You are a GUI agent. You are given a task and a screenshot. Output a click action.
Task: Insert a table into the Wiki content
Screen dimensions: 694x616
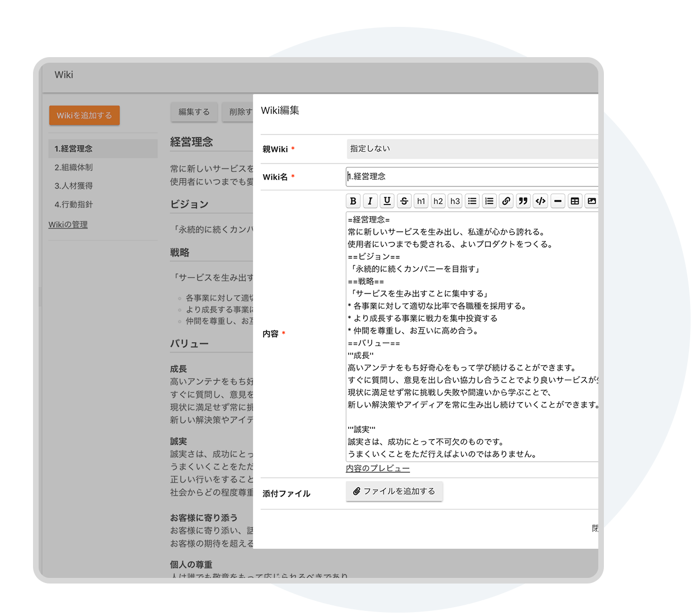[575, 200]
